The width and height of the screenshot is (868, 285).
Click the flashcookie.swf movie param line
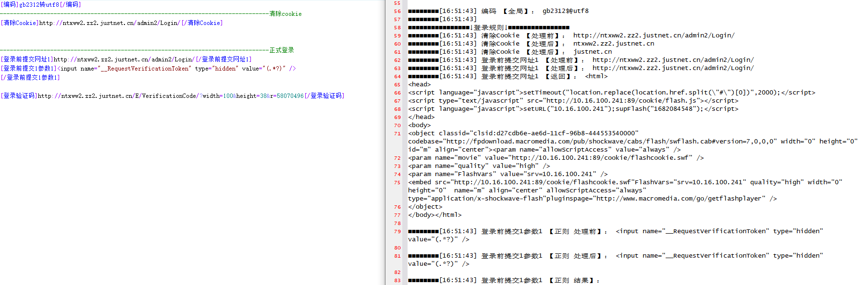click(x=556, y=158)
